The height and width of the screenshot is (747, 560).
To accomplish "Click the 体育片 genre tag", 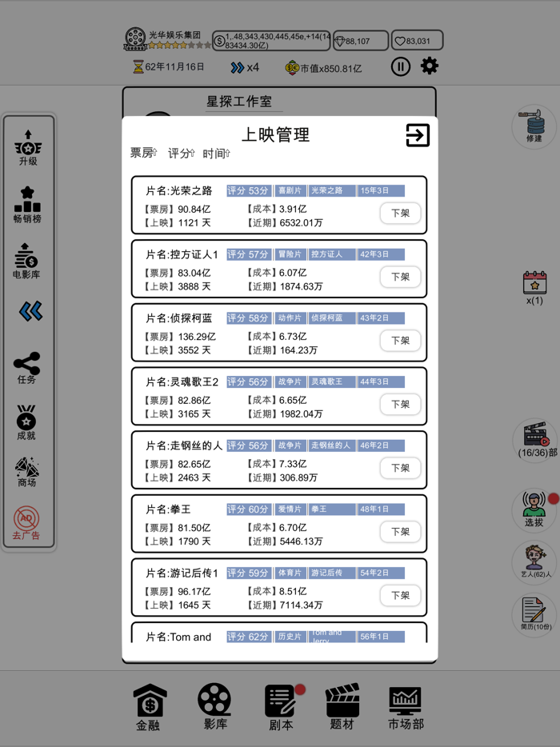I will coord(290,573).
